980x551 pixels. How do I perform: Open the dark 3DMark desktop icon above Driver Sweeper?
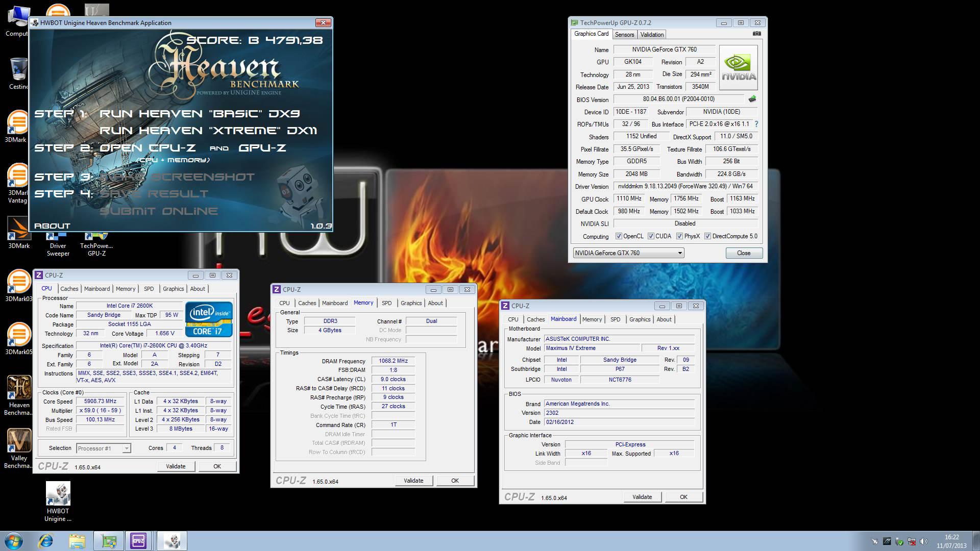[19, 233]
